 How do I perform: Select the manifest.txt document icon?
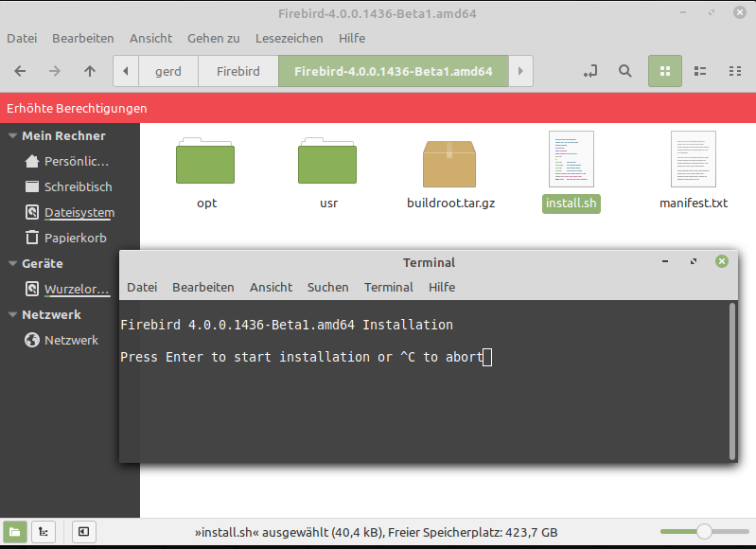694,159
